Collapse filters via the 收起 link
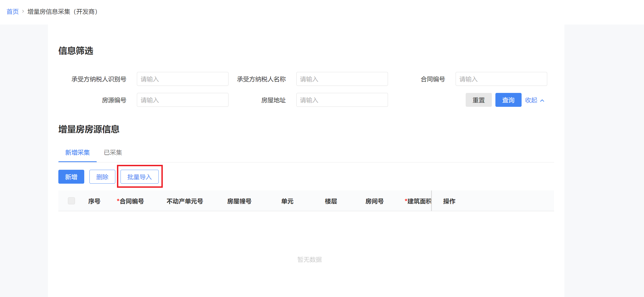The image size is (644, 297). tap(531, 100)
